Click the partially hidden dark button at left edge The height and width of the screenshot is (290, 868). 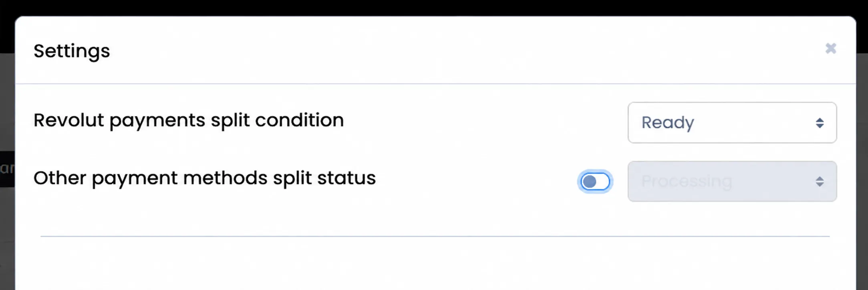tap(7, 169)
